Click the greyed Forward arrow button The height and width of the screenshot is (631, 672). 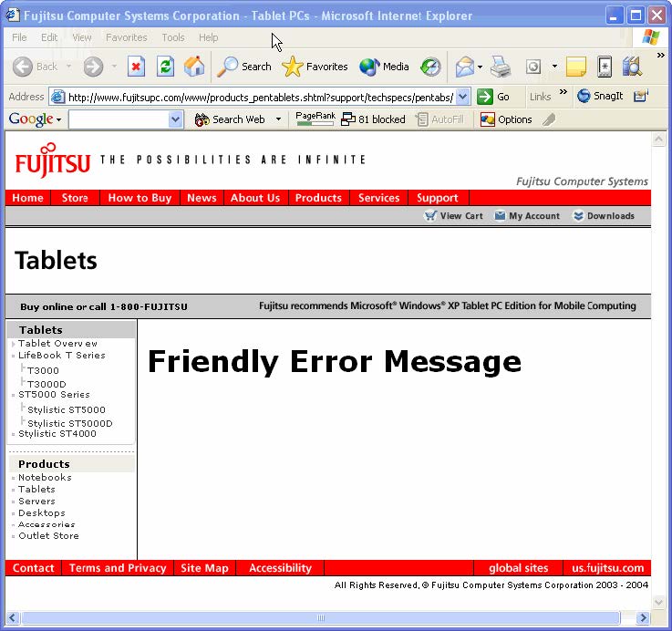[x=93, y=67]
